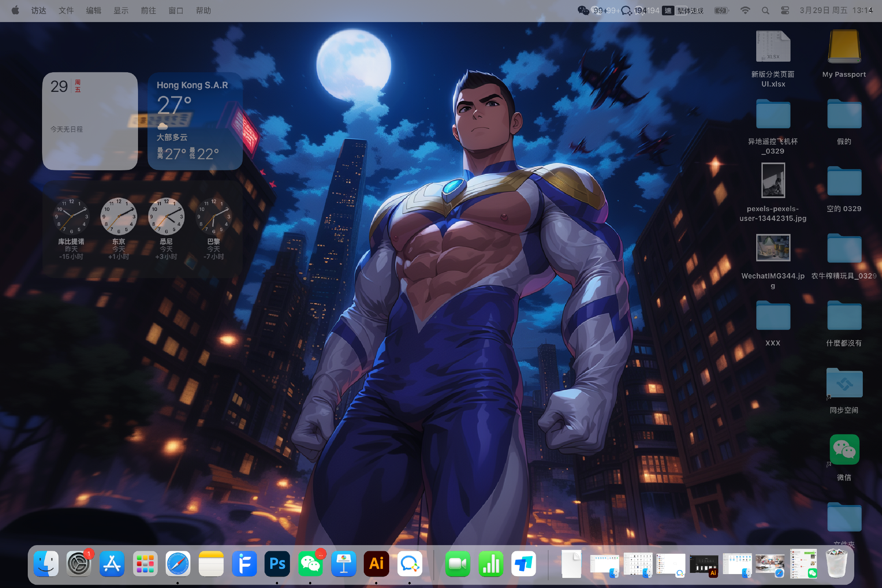882x588 pixels.
Task: Open WeChat from the Dock
Action: pos(310,564)
